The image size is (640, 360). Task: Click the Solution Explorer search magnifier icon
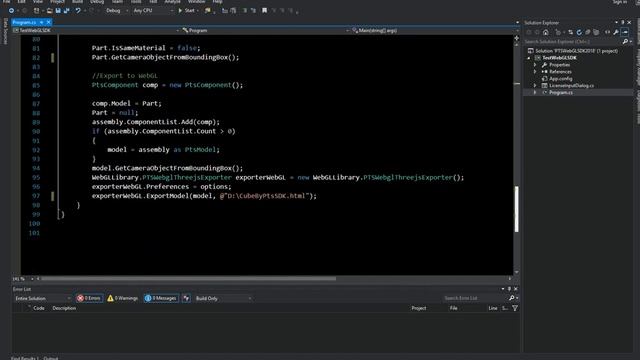click(625, 42)
